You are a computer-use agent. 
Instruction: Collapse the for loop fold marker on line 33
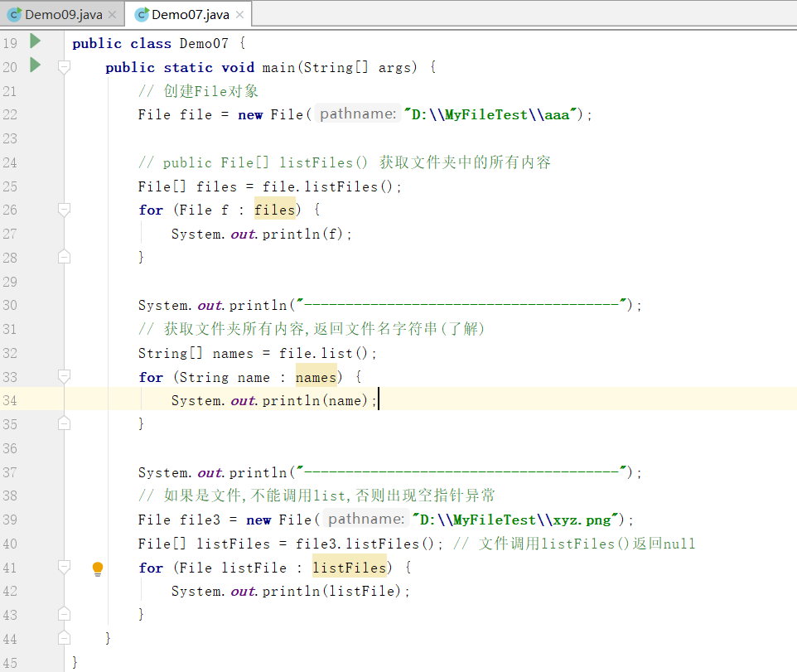coord(64,376)
